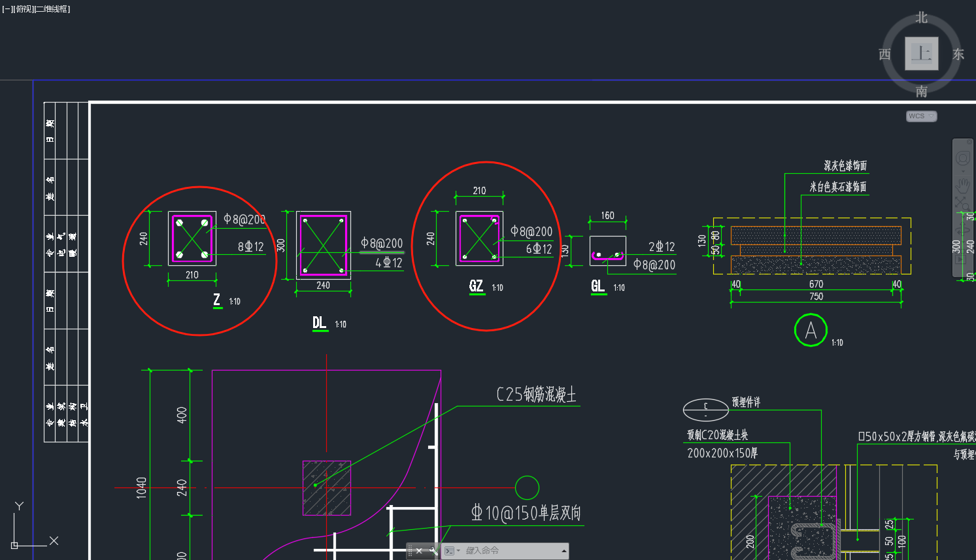Rotate view to north via 北 label
The image size is (976, 560).
click(x=922, y=18)
